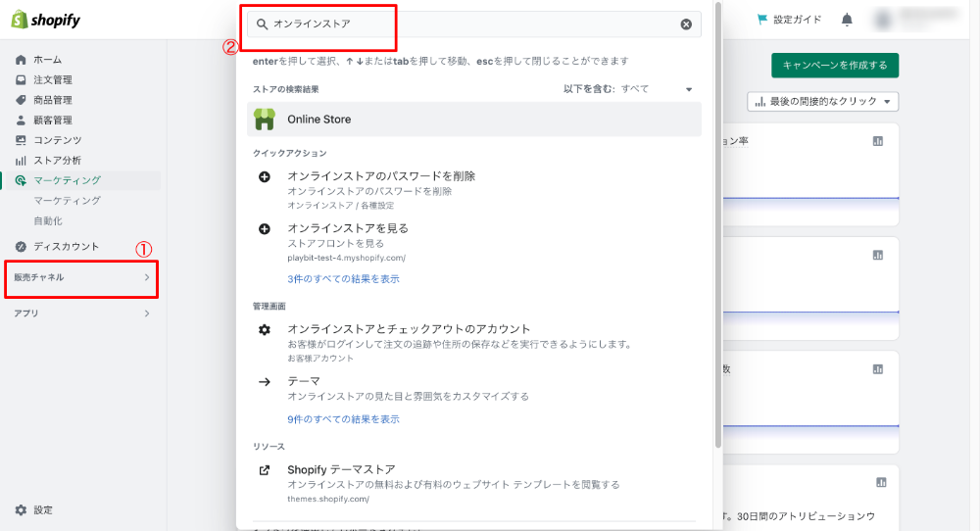
Task: Click the Shopify logo
Action: point(46,20)
